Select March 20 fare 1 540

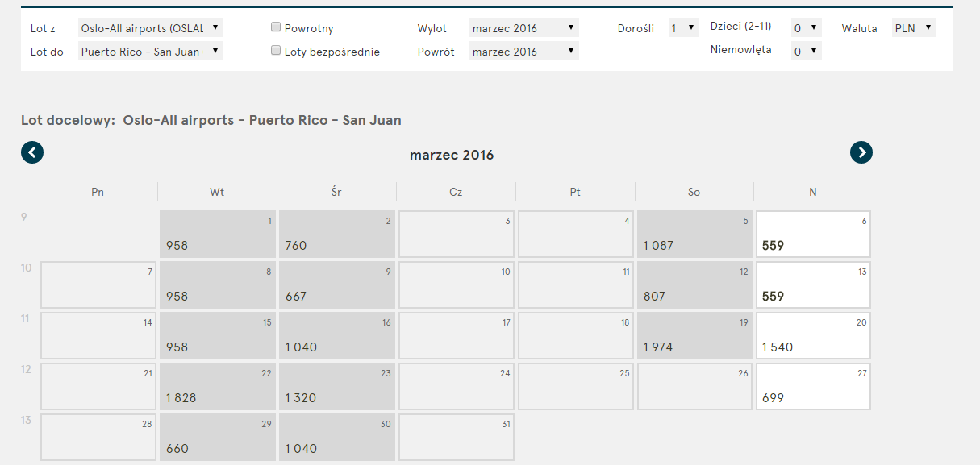814,336
